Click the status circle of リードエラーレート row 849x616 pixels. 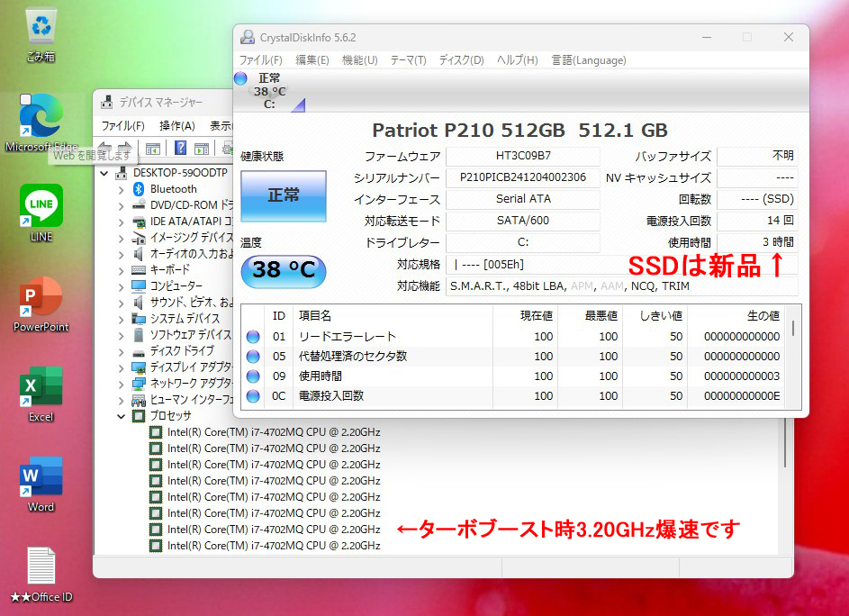point(253,337)
